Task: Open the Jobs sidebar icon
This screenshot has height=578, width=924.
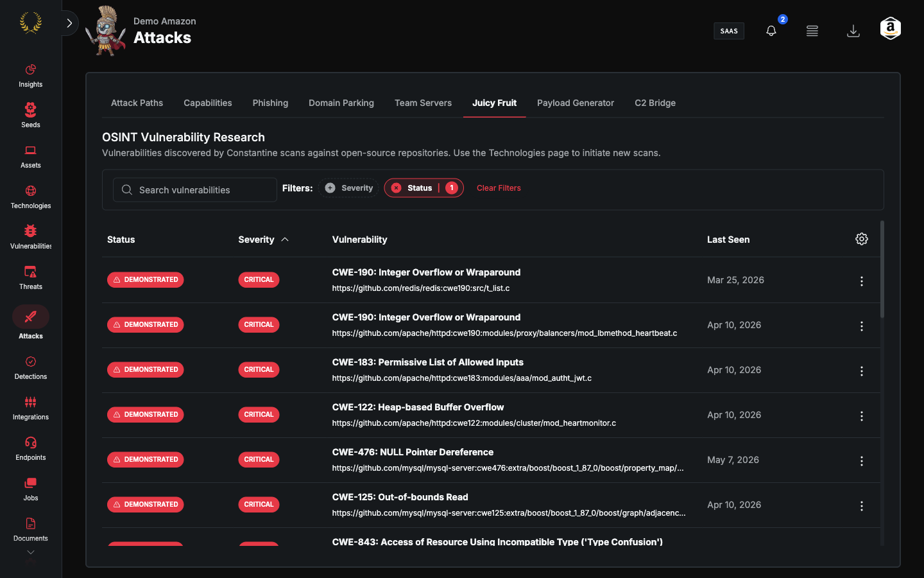Action: click(31, 483)
